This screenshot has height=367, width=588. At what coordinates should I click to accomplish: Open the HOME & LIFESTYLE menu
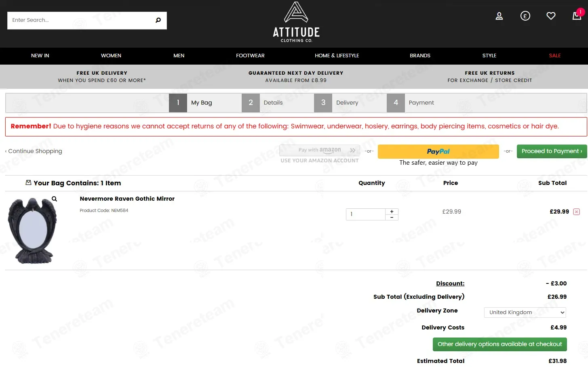(x=337, y=56)
